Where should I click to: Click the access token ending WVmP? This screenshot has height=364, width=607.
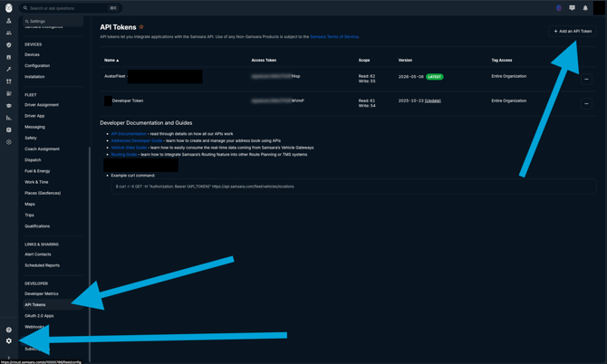277,101
